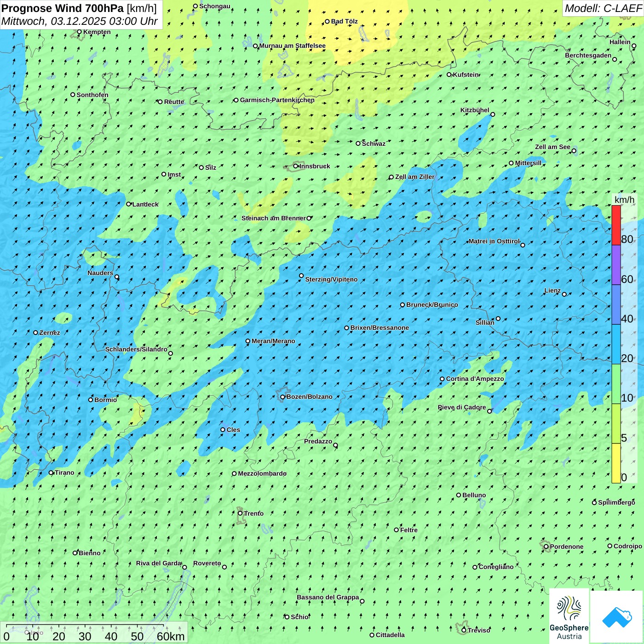The height and width of the screenshot is (644, 644).
Task: Click the Tirano label
Action: [x=64, y=472]
